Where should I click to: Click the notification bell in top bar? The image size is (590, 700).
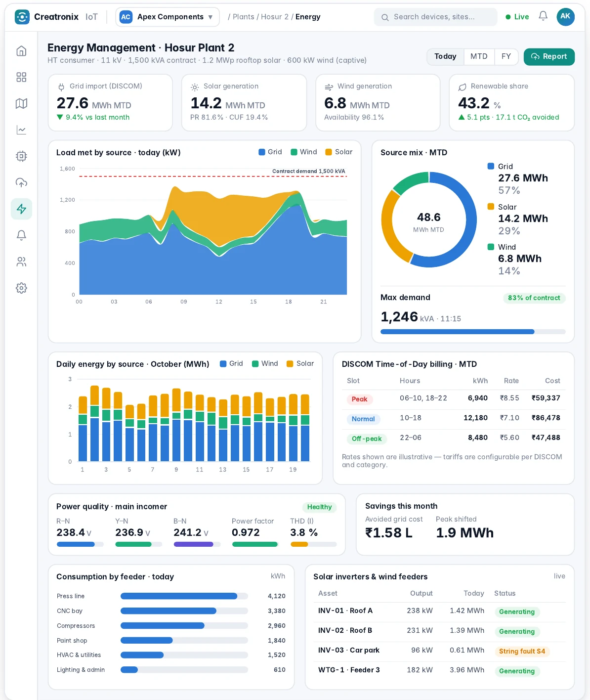click(543, 16)
